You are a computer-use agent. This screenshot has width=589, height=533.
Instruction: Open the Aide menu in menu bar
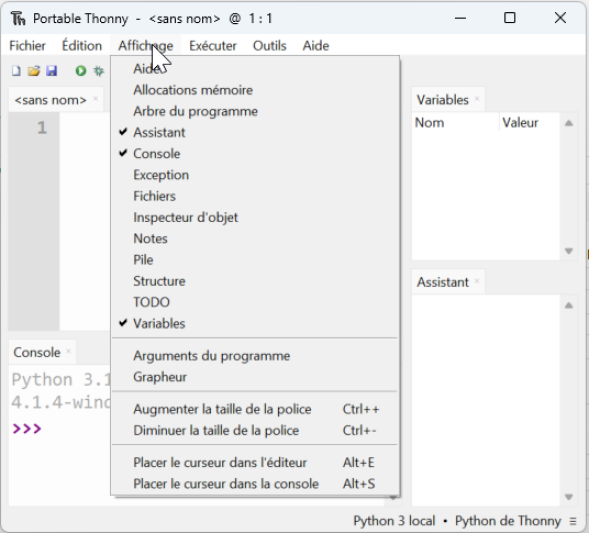click(x=316, y=46)
